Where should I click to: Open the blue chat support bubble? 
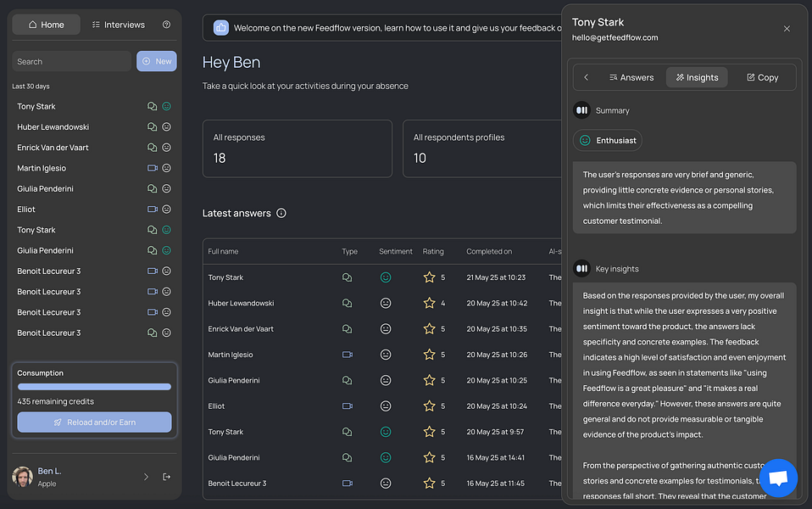(x=777, y=478)
